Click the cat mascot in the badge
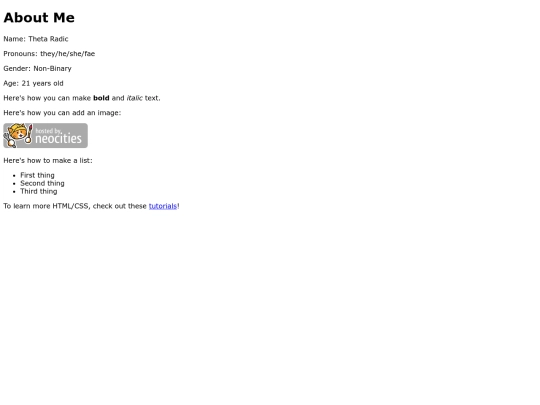540x405 pixels. click(x=18, y=135)
